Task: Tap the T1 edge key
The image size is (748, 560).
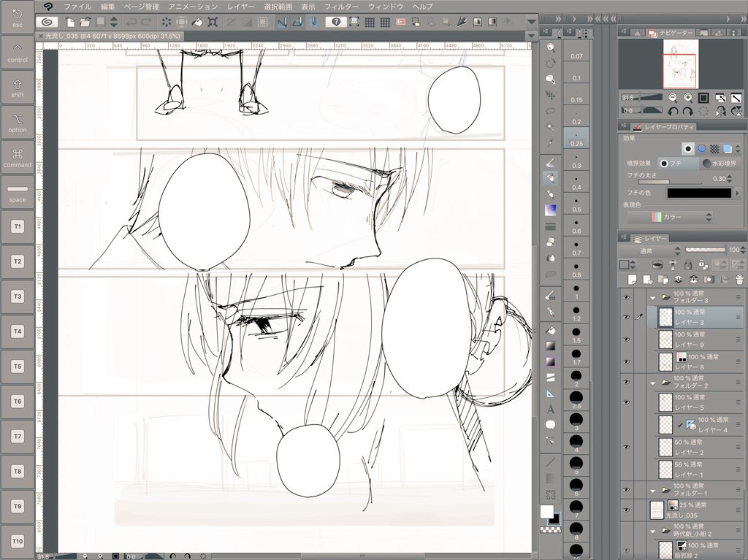Action: 18,226
